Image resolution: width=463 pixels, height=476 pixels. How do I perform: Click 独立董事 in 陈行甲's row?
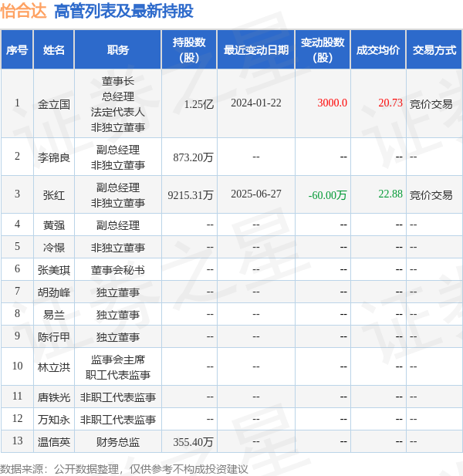pyautogui.click(x=118, y=337)
